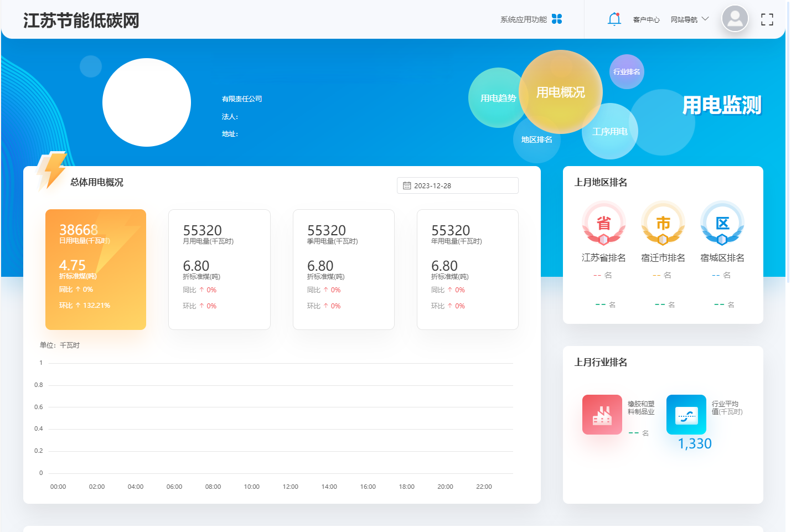Click the notification bell icon
The image size is (791, 532).
coord(614,18)
